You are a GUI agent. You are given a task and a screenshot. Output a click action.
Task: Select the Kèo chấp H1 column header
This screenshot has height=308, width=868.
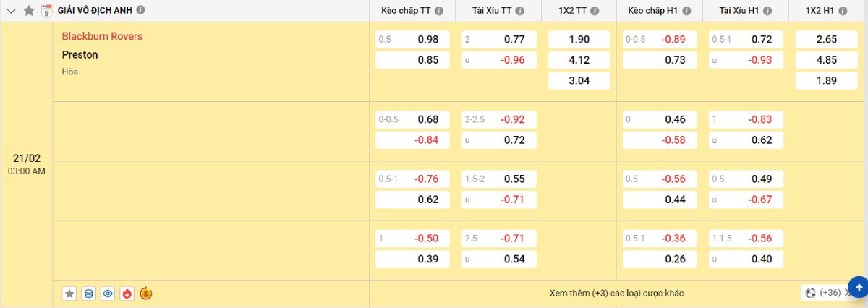(650, 11)
